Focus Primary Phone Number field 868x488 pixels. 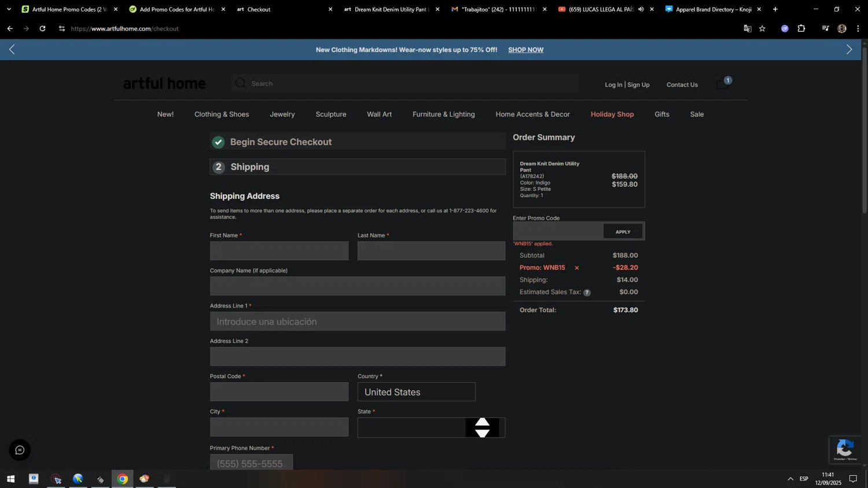pos(251,463)
